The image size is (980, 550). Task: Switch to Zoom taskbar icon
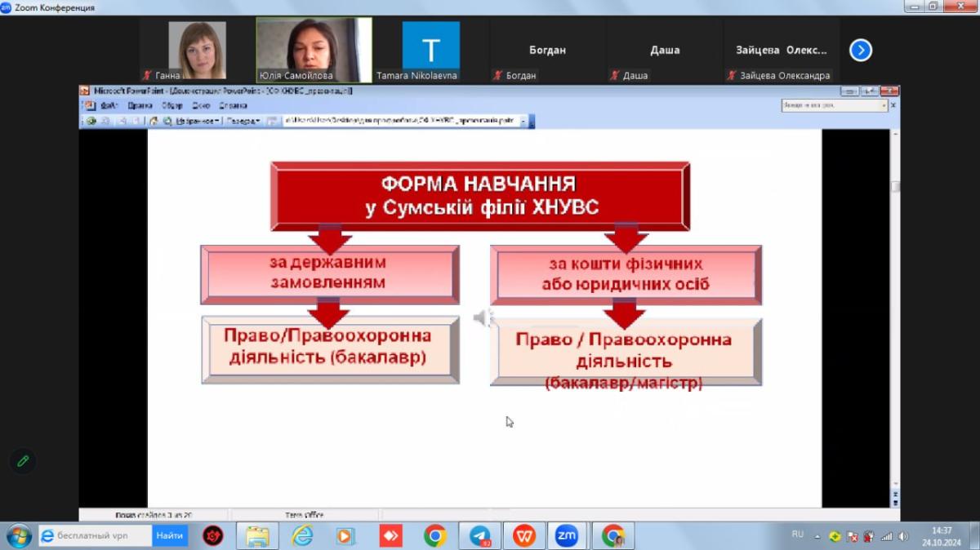click(x=568, y=536)
